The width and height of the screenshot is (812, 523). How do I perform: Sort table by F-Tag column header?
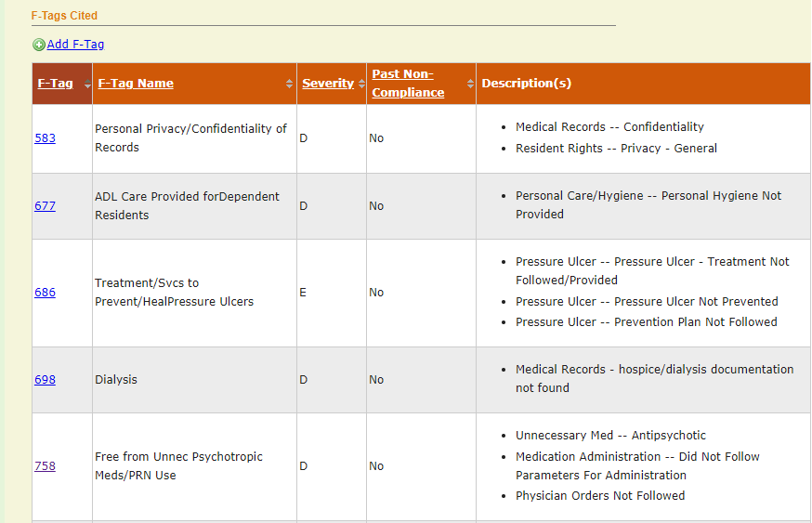(x=55, y=84)
